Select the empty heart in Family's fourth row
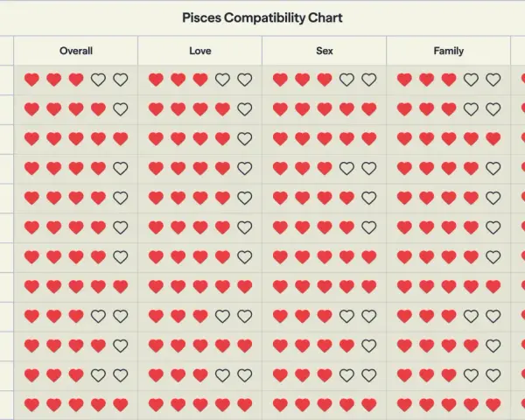Image resolution: width=525 pixels, height=420 pixels. click(493, 168)
